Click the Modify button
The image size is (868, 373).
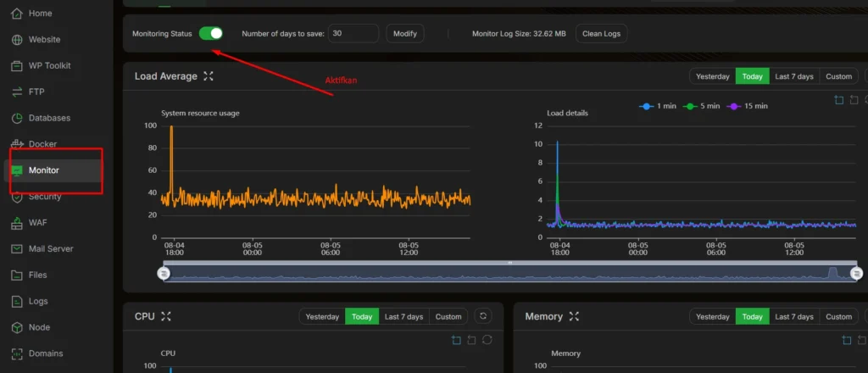[x=405, y=33]
